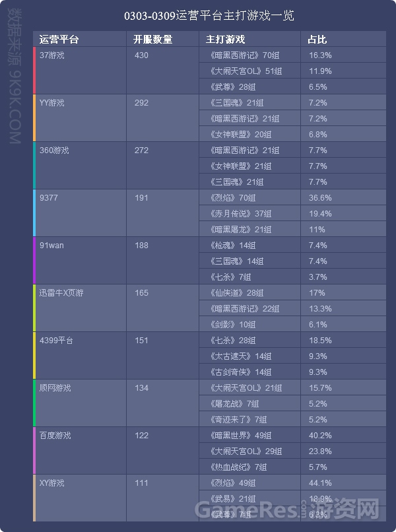Click the 36.6% share value

[320, 198]
